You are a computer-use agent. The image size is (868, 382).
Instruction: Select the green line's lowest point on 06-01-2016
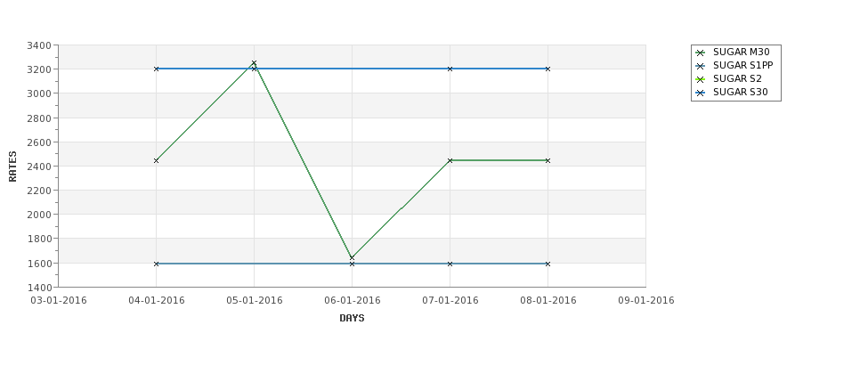pyautogui.click(x=352, y=258)
